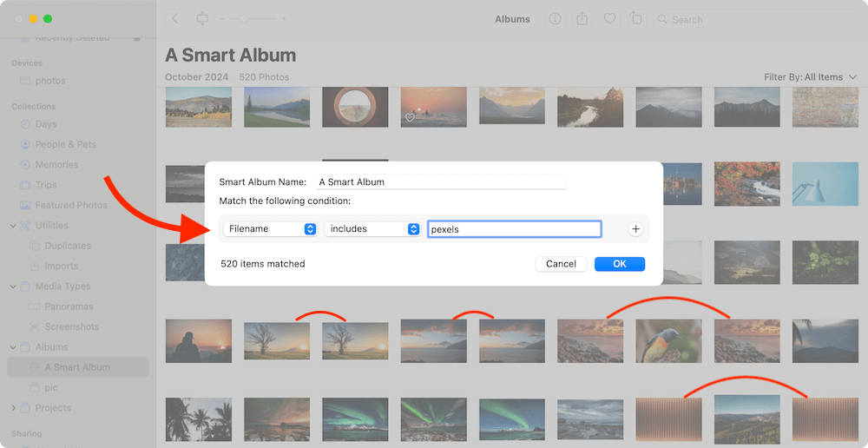Adjust the thumbnail zoom slider
The height and width of the screenshot is (448, 868).
243,19
